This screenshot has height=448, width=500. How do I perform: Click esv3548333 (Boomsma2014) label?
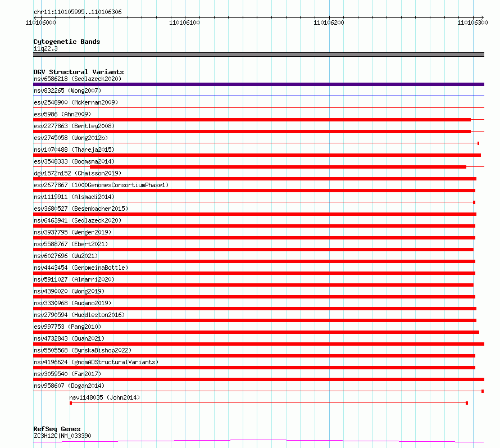coord(74,161)
